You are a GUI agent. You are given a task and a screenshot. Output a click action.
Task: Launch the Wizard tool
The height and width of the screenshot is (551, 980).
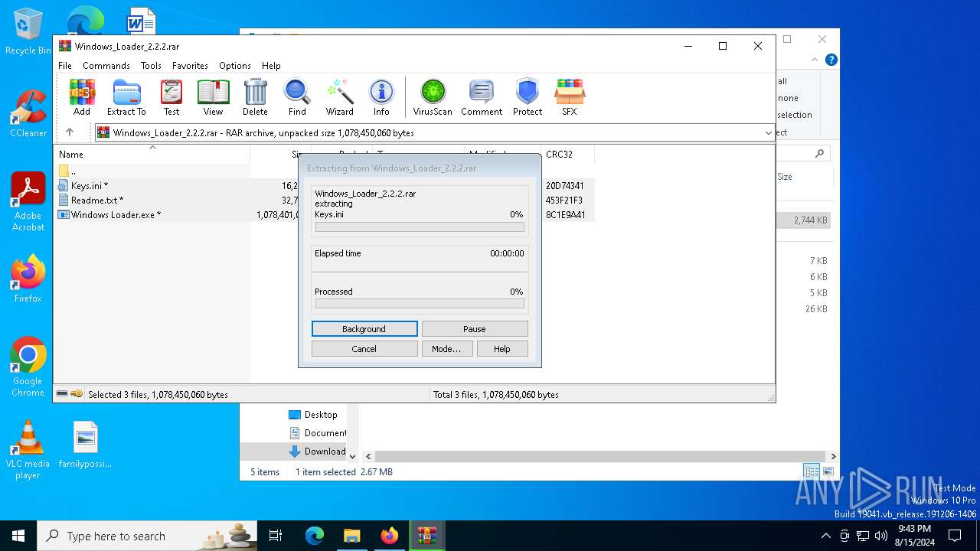tap(340, 97)
